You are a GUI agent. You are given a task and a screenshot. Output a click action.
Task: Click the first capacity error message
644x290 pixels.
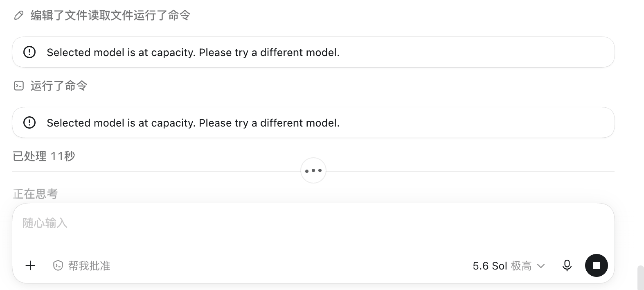click(193, 52)
